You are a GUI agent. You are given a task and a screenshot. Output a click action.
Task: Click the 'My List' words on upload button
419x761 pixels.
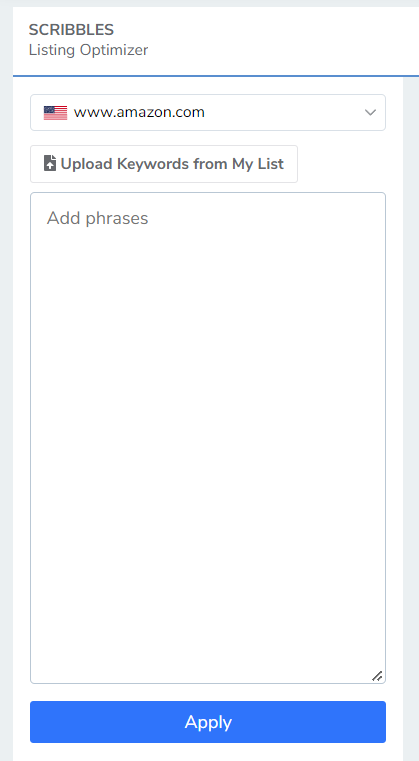point(258,164)
